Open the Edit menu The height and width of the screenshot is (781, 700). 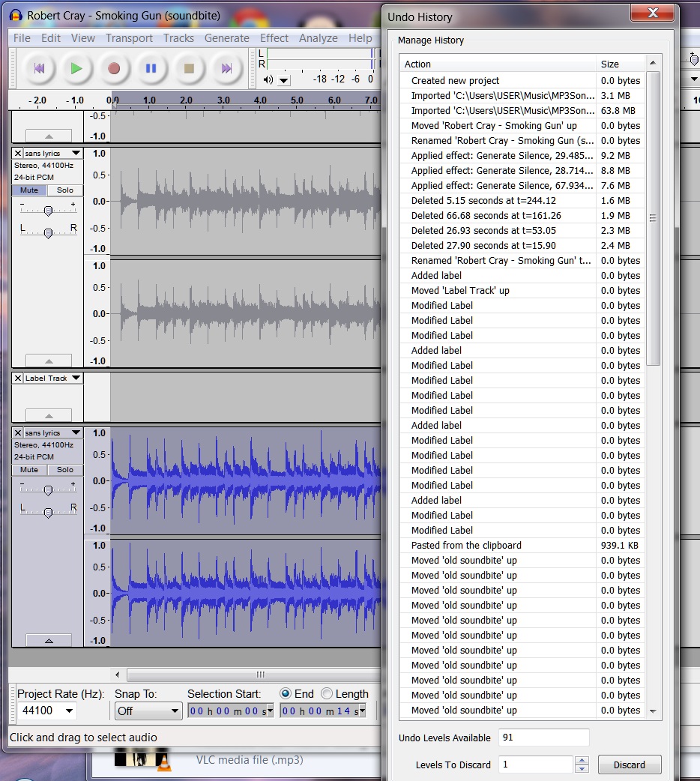(x=51, y=38)
